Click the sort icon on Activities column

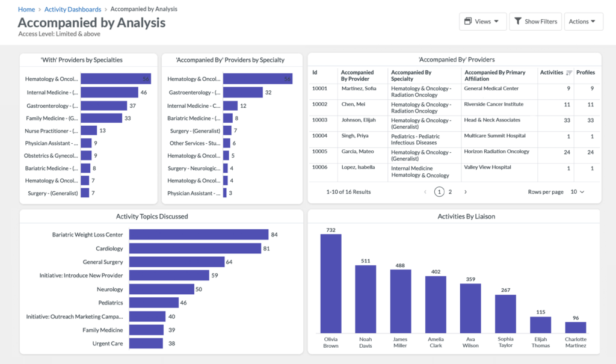[568, 72]
